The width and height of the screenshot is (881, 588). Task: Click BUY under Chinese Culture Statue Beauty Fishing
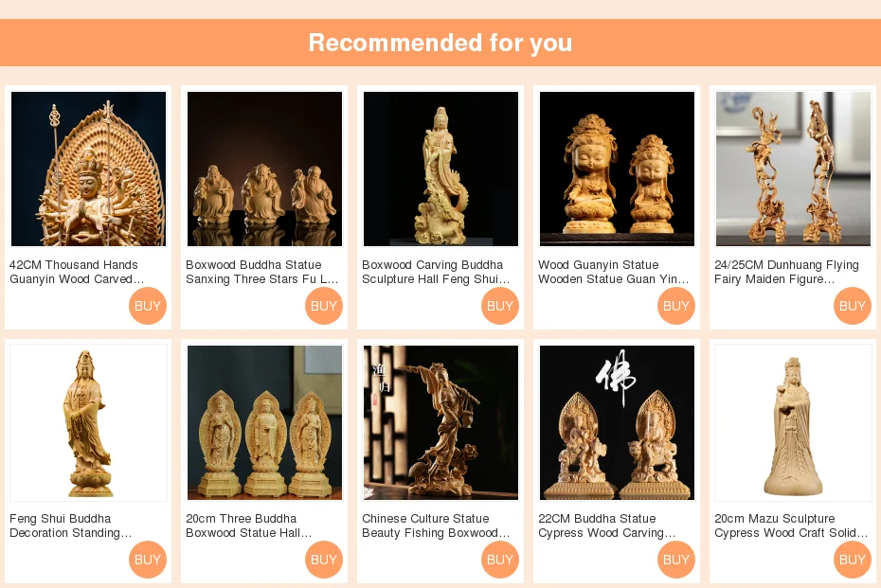pos(500,560)
